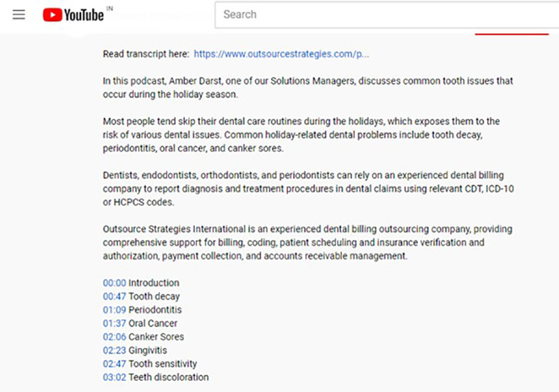Jump to 00:00 Introduction timestamp
The image size is (559, 392).
pyautogui.click(x=115, y=283)
